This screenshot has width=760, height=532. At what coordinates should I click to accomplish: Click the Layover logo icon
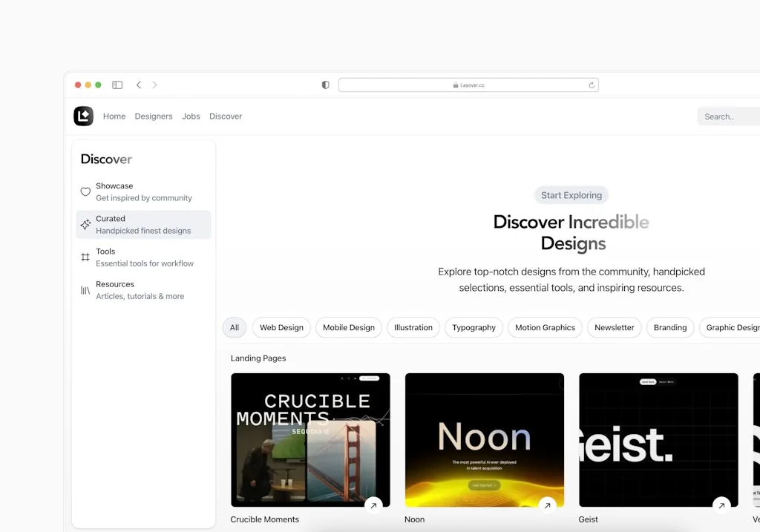pos(83,116)
